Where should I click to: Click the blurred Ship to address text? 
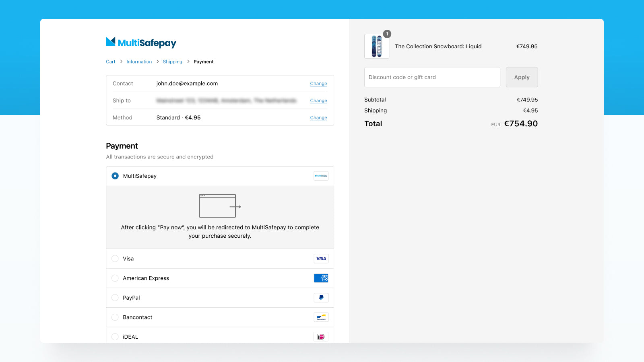click(226, 101)
